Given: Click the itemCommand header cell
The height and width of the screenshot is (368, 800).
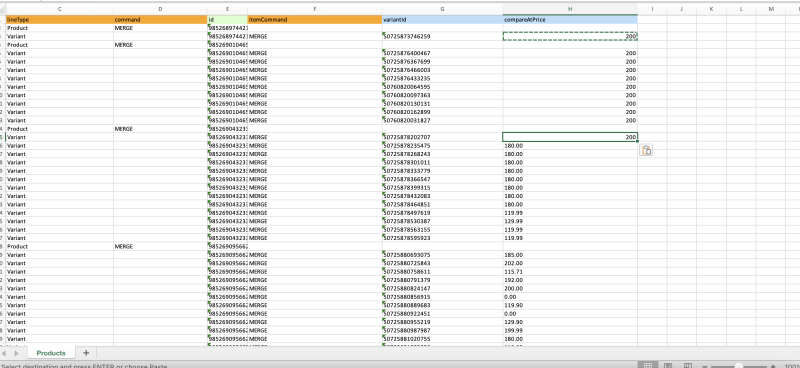Looking at the screenshot, I should (x=315, y=19).
